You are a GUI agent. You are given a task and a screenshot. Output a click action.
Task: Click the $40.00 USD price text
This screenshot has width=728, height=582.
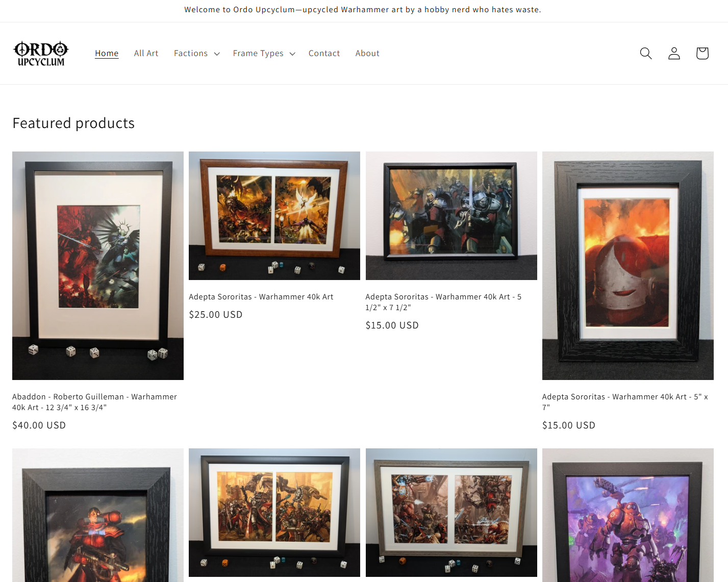click(x=39, y=425)
